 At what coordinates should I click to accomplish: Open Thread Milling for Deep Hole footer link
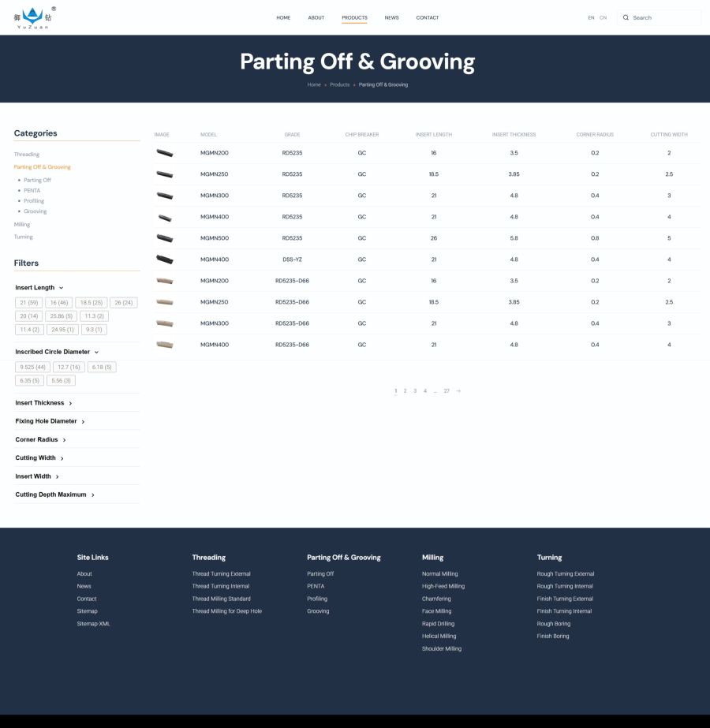pyautogui.click(x=226, y=611)
